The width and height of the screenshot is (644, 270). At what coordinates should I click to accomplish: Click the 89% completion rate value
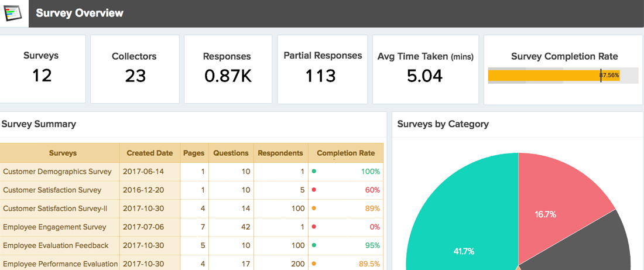coord(372,209)
